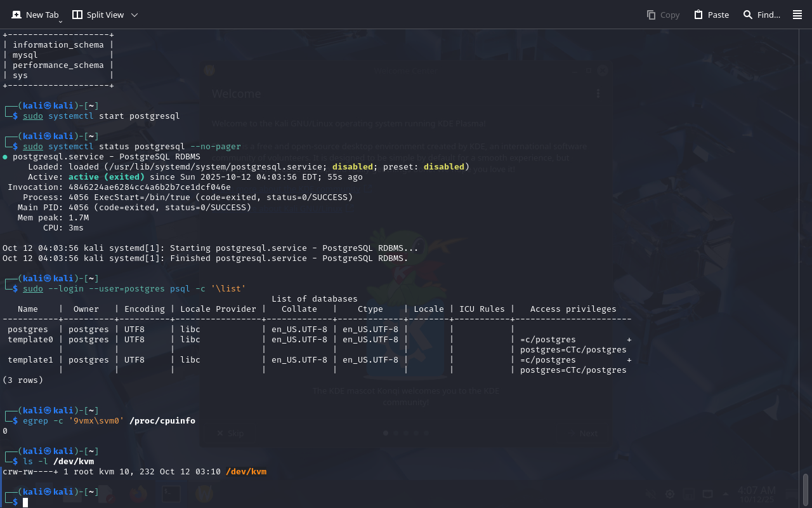Click the 'Access privileges' column header
Screen dimensions: 812x508
(x=573, y=309)
